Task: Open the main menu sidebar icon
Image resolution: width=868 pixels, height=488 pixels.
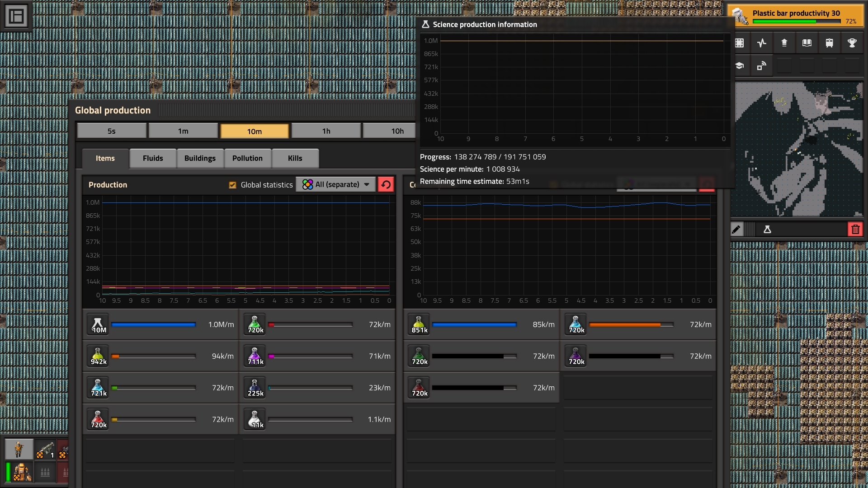Action: tap(16, 16)
